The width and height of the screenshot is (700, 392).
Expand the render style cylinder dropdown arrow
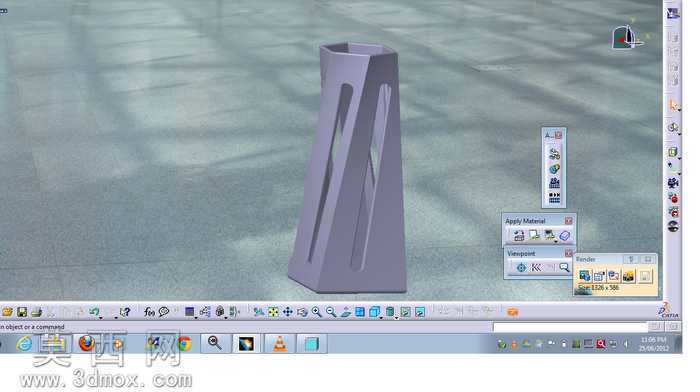[396, 317]
